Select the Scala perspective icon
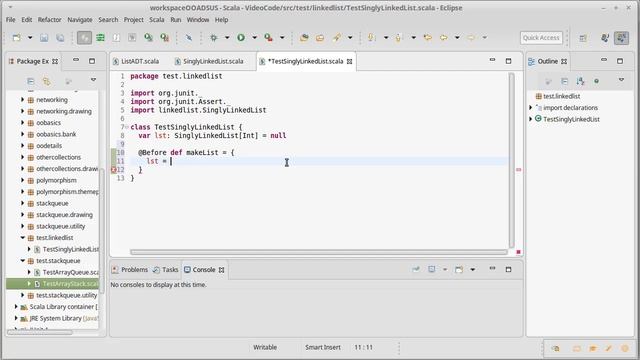Viewport: 640px width, 360px height. (x=622, y=38)
